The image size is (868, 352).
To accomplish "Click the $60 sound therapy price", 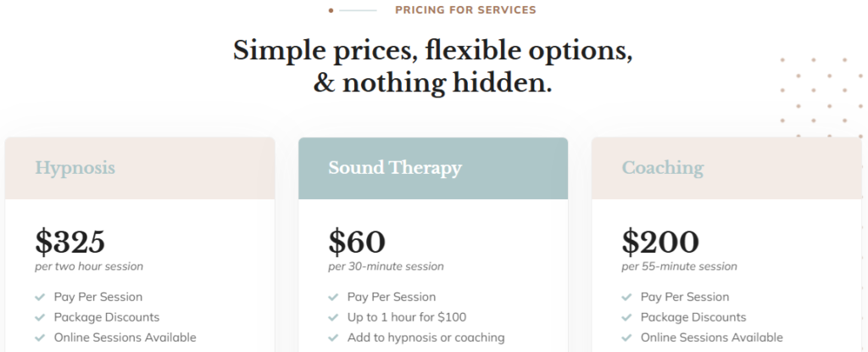I will [x=357, y=241].
